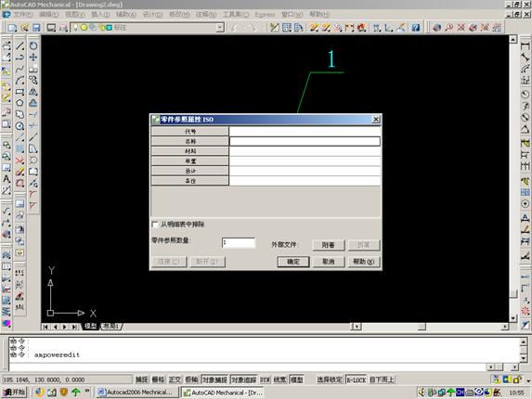Click the 材料 material input field
The image size is (532, 399).
[305, 151]
